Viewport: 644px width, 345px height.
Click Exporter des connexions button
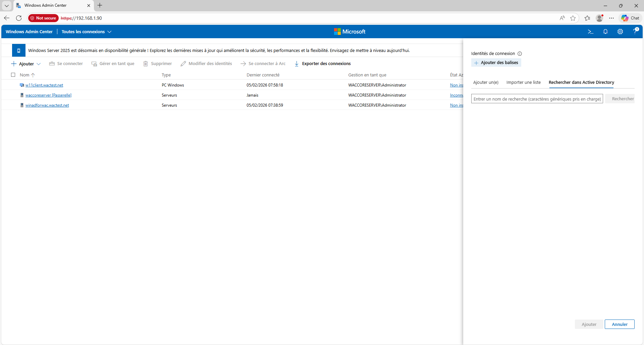pos(323,64)
